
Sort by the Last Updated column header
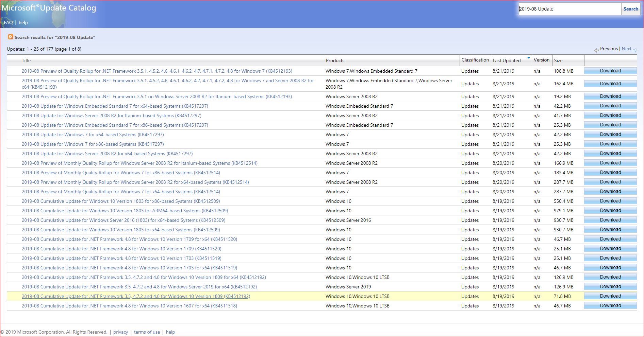(507, 60)
